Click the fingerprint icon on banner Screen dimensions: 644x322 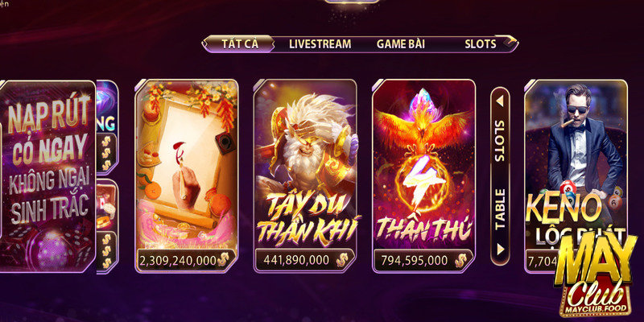coord(52,250)
